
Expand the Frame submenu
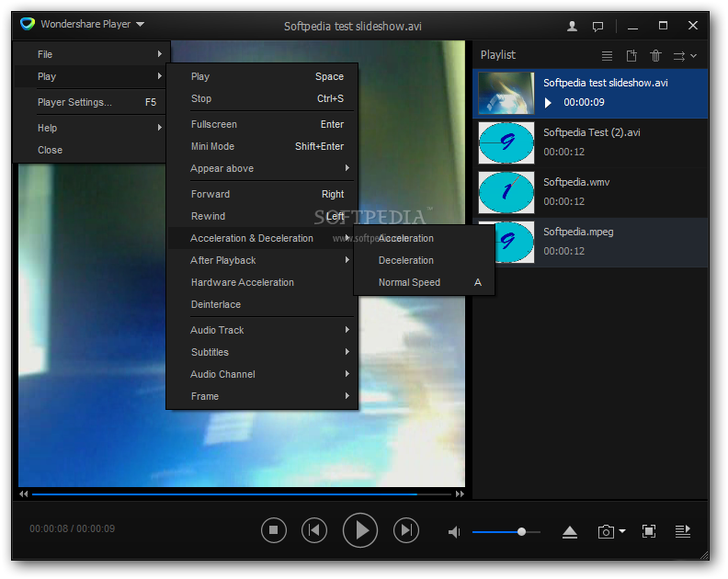[263, 396]
